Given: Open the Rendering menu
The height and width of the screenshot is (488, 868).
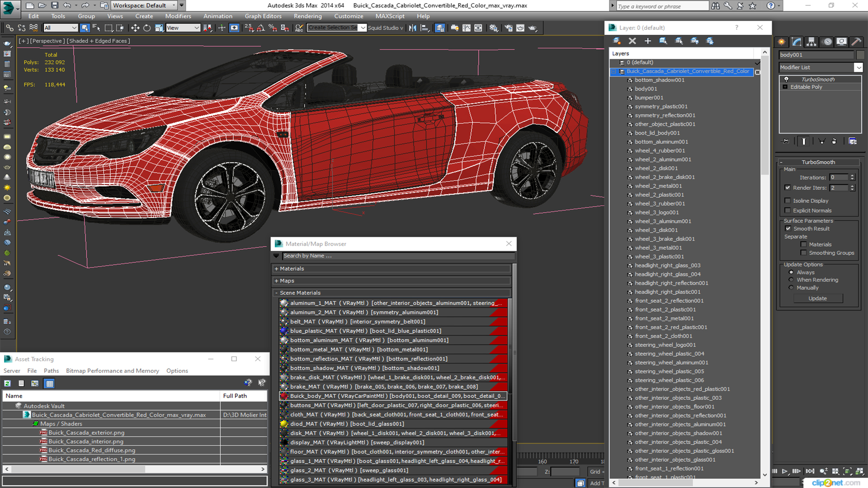Looking at the screenshot, I should coord(307,16).
